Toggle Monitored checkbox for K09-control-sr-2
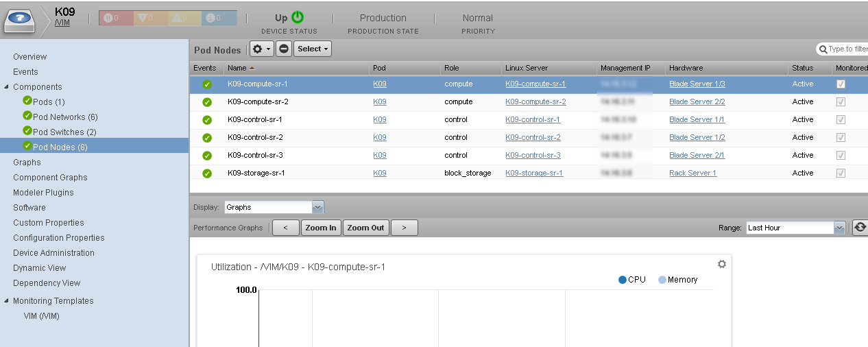Screen dimensions: 868x347 click(841, 138)
